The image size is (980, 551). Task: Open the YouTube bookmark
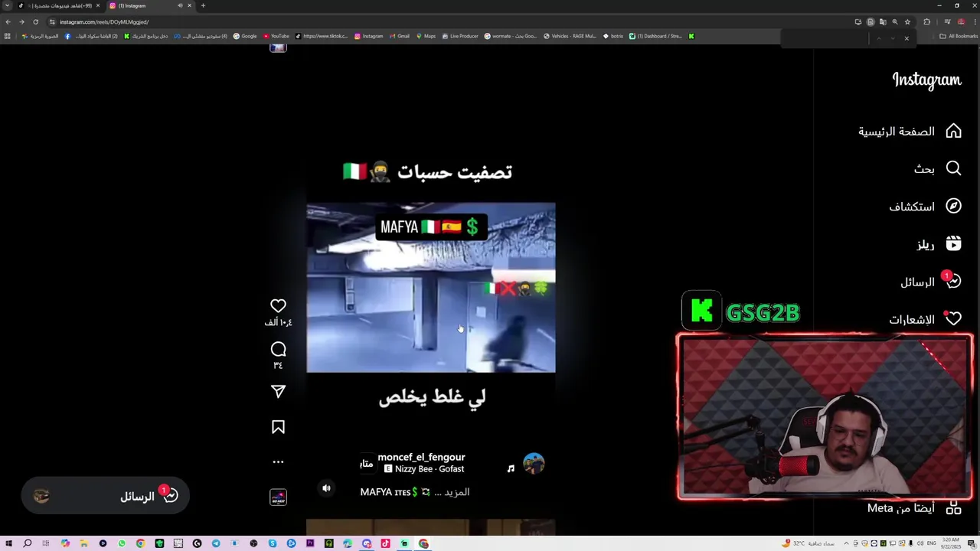tap(276, 36)
